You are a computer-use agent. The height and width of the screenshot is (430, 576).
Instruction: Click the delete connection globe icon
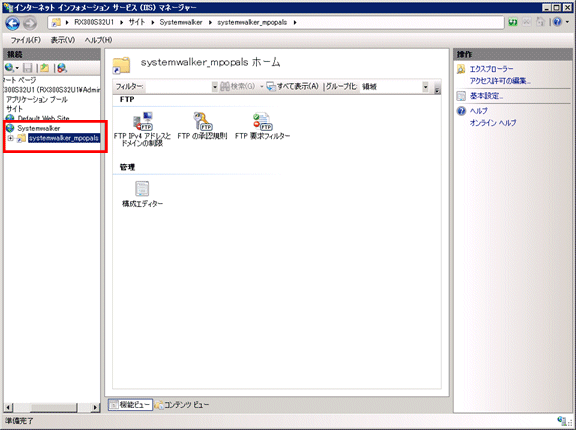tap(62, 68)
